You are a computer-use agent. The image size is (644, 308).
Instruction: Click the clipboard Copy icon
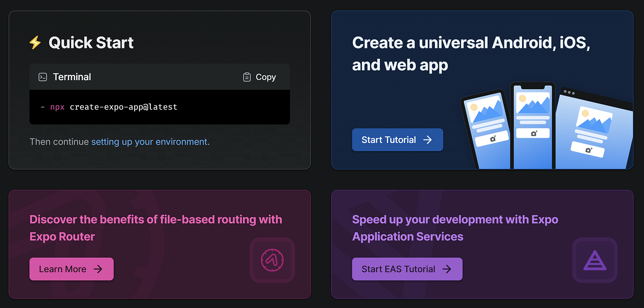tap(247, 76)
